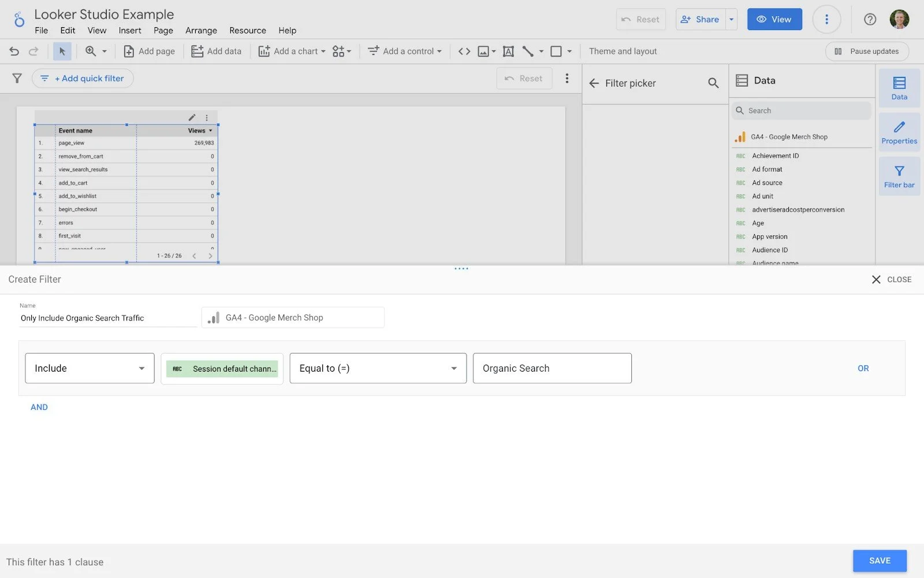Select the Undo icon in the toolbar

(x=14, y=51)
